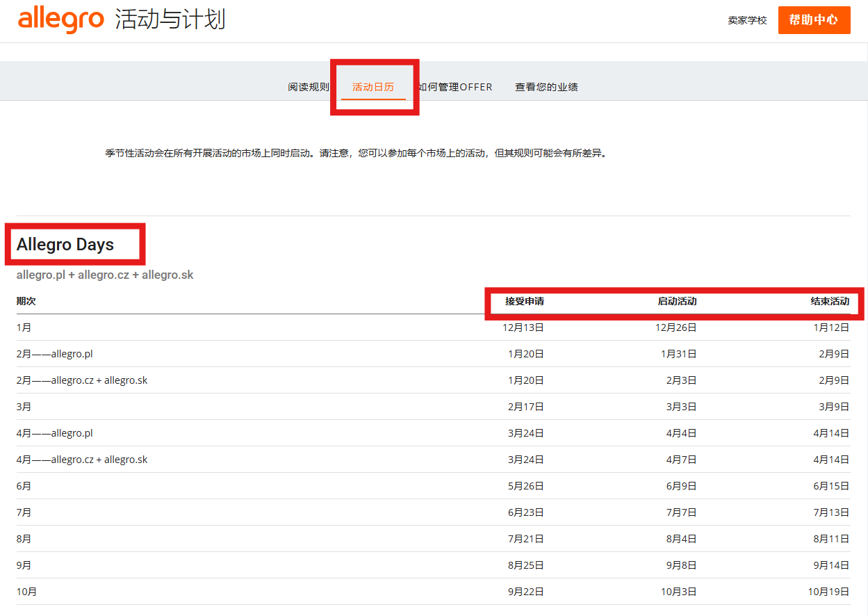
Task: Select the 1月 row label
Action: pos(24,327)
